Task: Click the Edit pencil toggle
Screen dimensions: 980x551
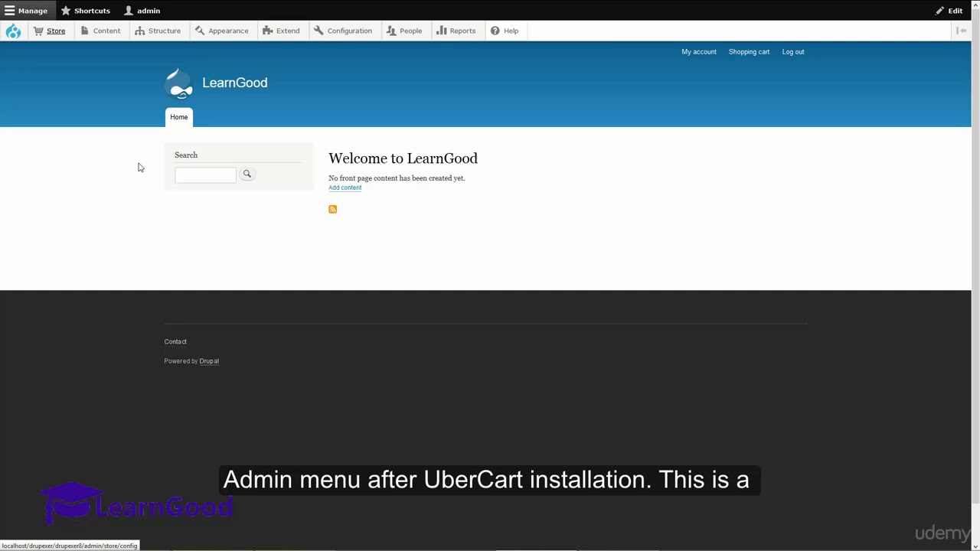Action: (x=949, y=11)
